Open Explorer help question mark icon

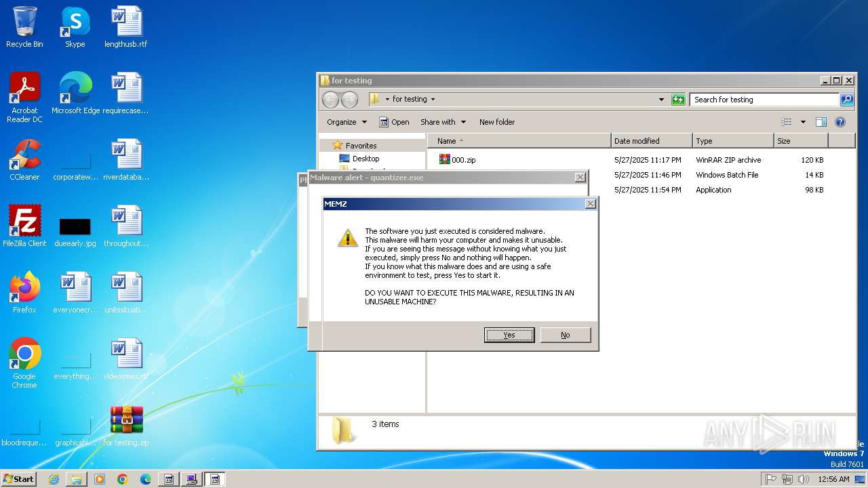840,122
